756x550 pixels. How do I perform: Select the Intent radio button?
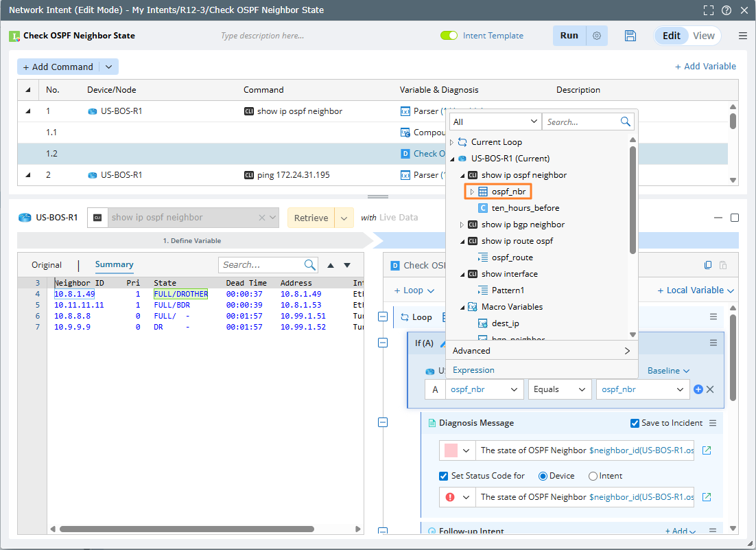(x=593, y=476)
